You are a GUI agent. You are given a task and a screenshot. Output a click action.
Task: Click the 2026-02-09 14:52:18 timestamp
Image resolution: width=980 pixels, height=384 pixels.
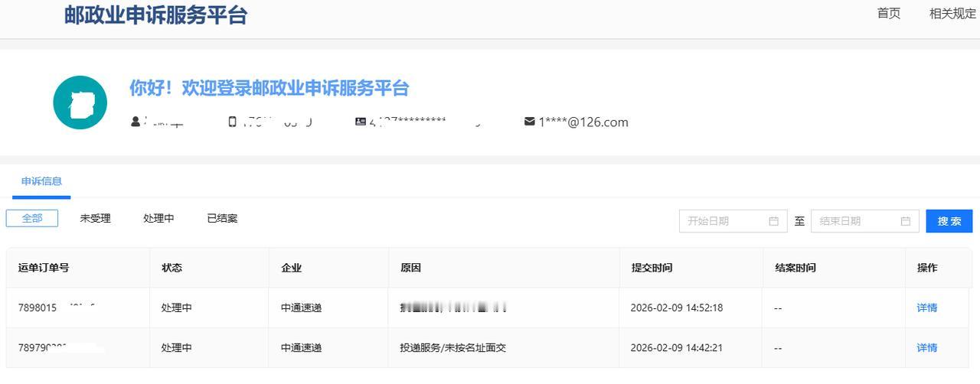pyautogui.click(x=677, y=308)
